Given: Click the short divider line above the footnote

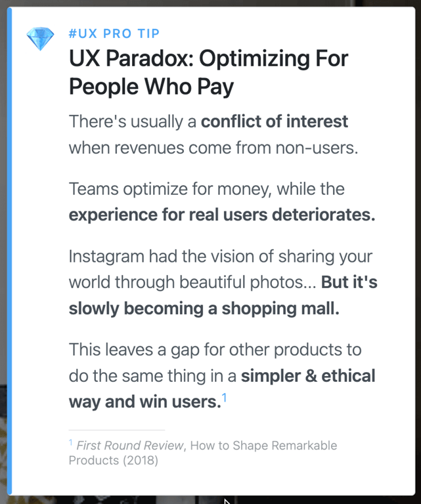Looking at the screenshot, I should [x=116, y=430].
